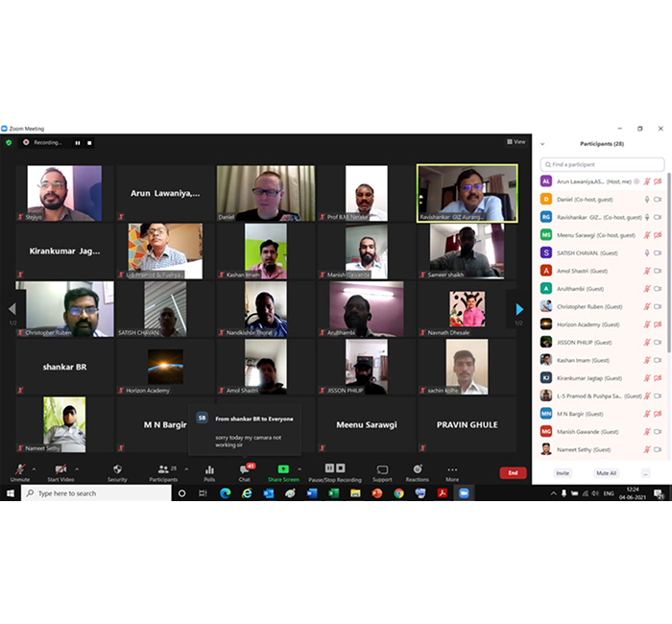The width and height of the screenshot is (672, 624).
Task: Open Reactions in the meeting toolbar
Action: click(x=417, y=472)
